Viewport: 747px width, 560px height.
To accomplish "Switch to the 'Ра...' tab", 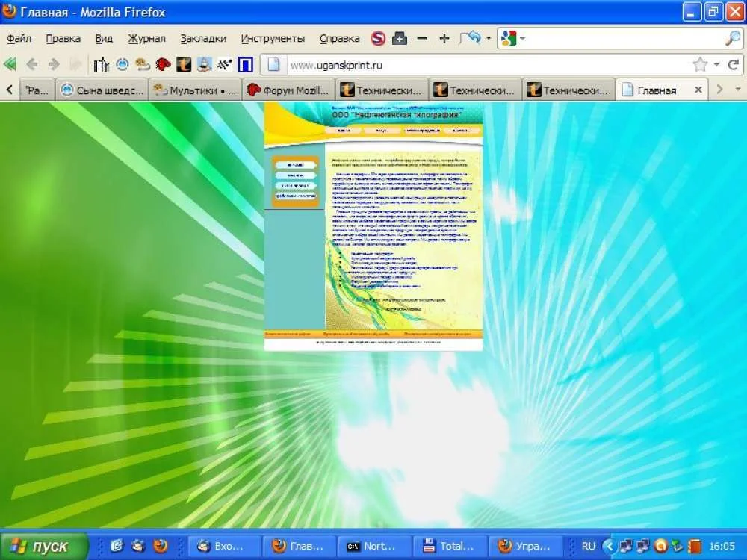I will tap(36, 90).
